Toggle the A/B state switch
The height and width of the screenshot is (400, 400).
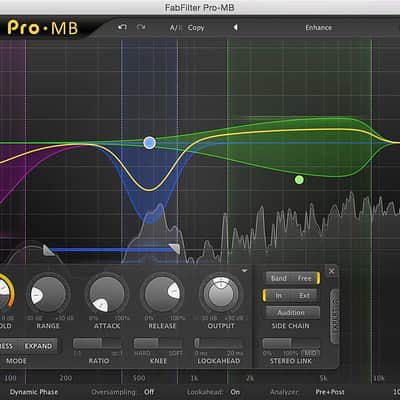tap(176, 28)
